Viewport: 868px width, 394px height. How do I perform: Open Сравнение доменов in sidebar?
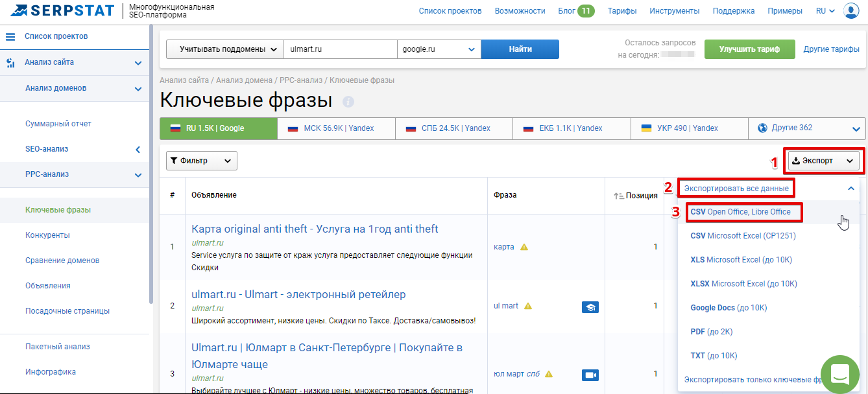click(x=62, y=261)
